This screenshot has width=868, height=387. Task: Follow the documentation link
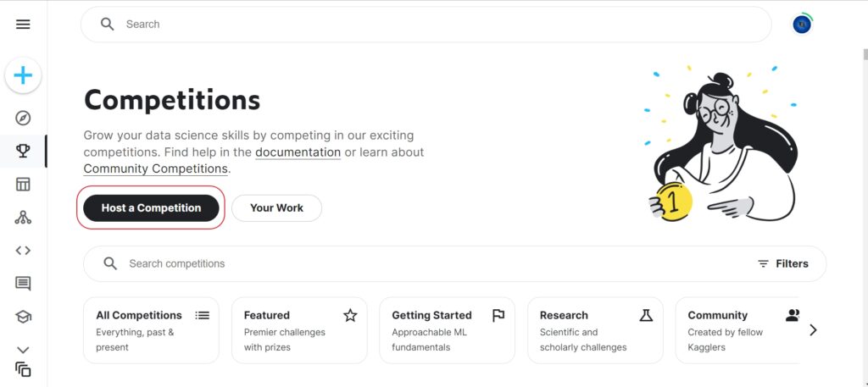(298, 152)
